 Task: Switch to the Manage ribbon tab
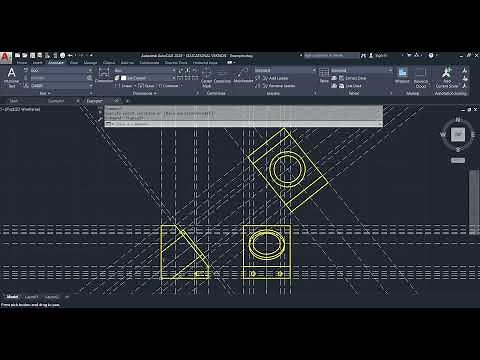click(90, 63)
